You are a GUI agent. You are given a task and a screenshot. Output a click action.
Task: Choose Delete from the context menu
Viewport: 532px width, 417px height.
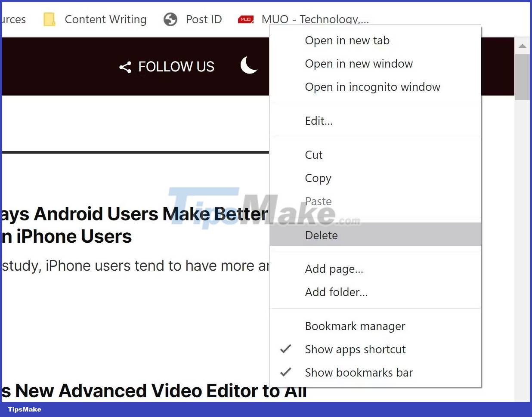point(321,235)
